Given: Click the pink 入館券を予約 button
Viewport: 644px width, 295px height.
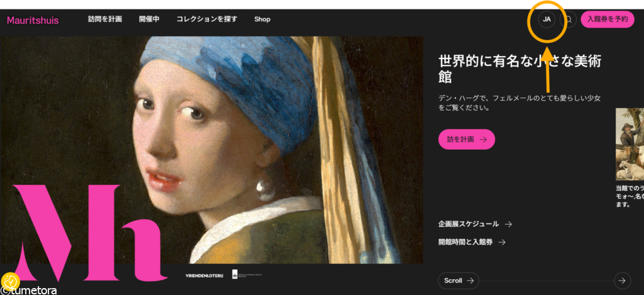Looking at the screenshot, I should 608,19.
